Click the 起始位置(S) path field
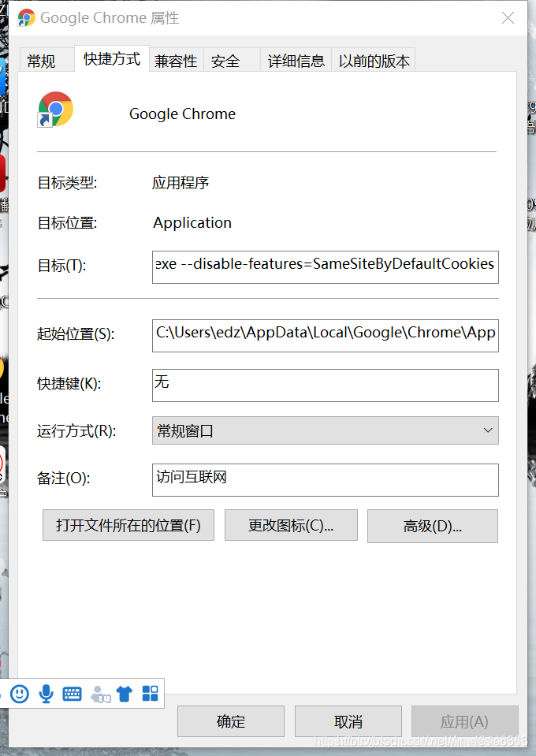536x756 pixels. [x=326, y=336]
